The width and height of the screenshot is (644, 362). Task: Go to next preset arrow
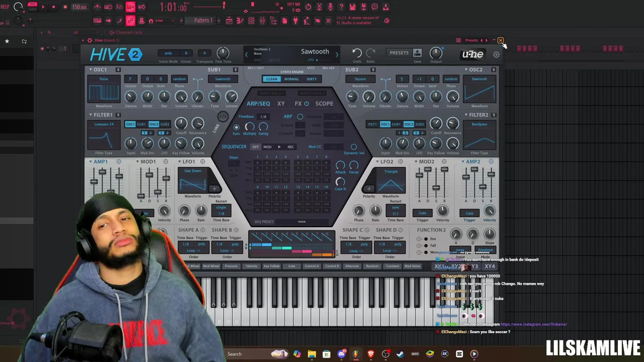pos(337,54)
